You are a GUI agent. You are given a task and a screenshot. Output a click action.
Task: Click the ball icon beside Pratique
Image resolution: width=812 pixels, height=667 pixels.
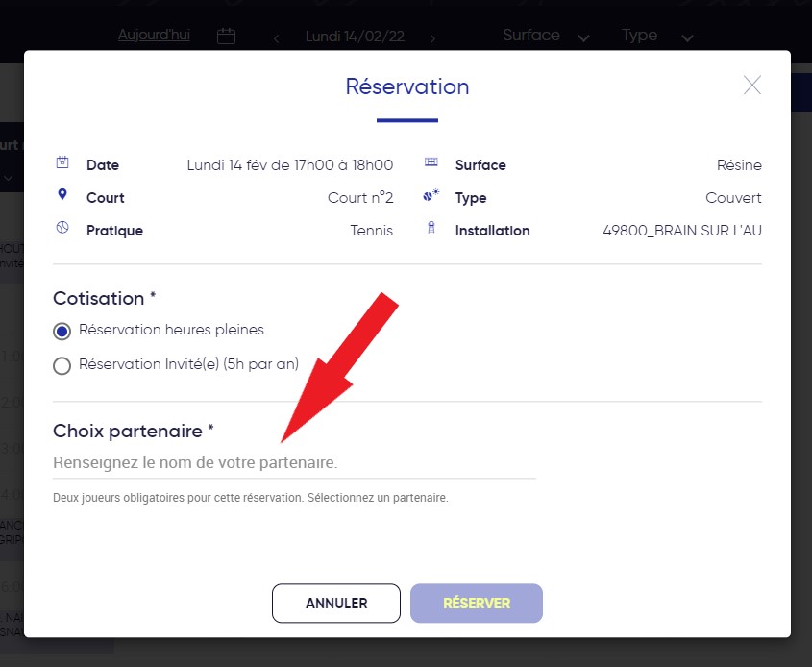62,229
